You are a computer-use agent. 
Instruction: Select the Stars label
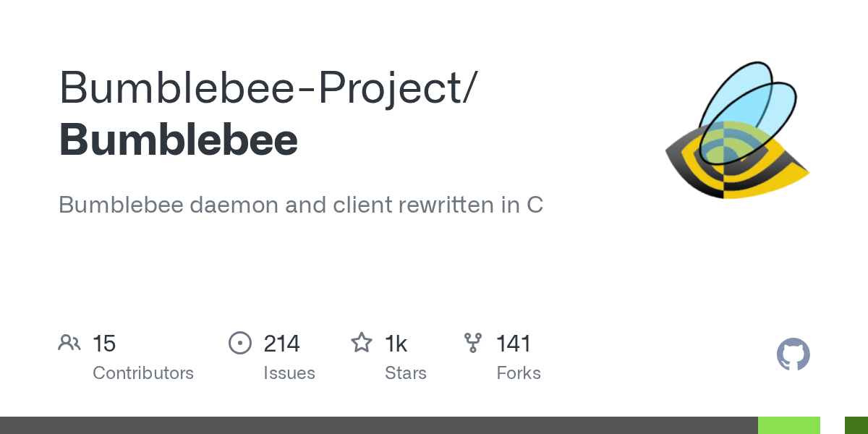coord(406,373)
